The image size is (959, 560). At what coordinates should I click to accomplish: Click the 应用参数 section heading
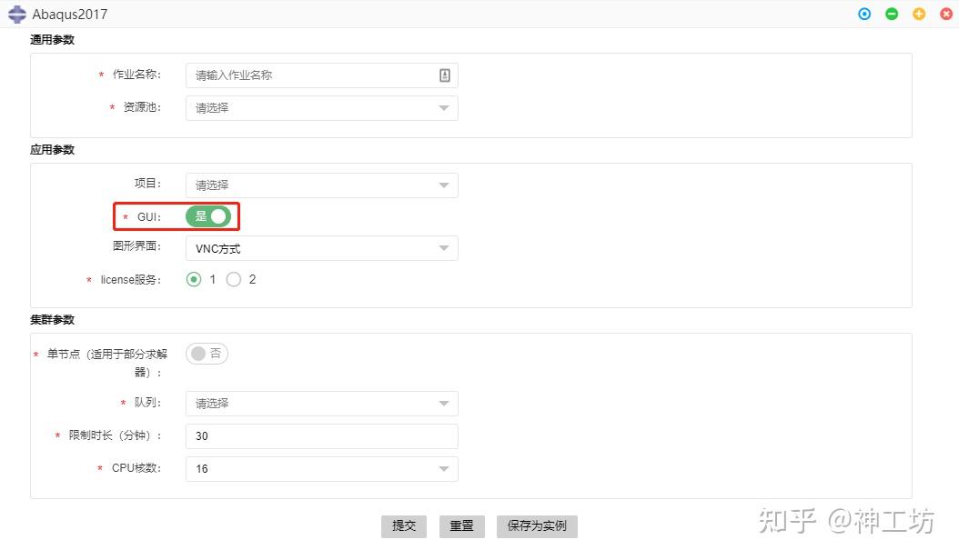click(x=53, y=150)
